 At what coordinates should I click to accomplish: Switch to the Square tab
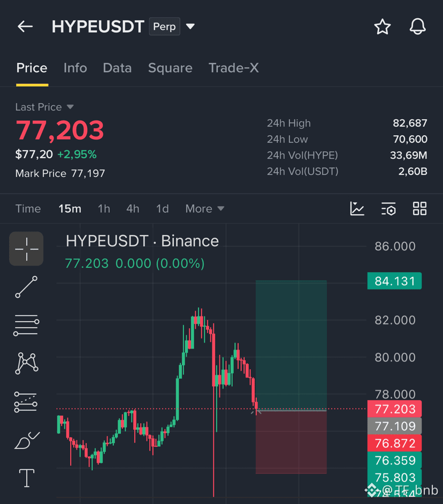(x=170, y=68)
